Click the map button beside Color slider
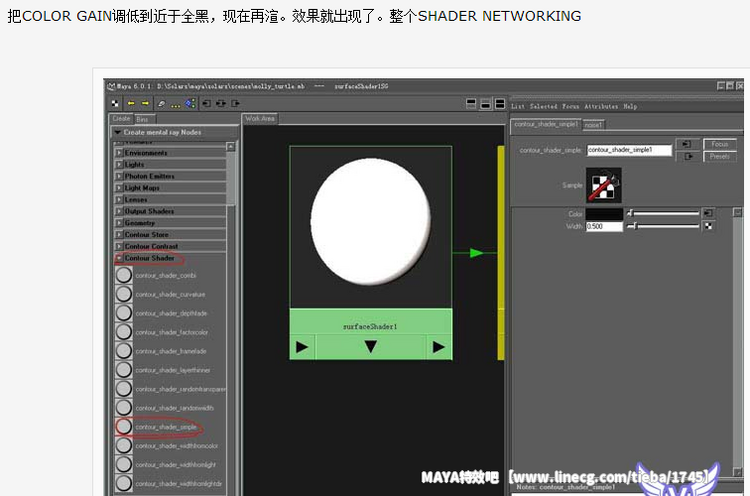Image resolution: width=750 pixels, height=496 pixels. 708,213
